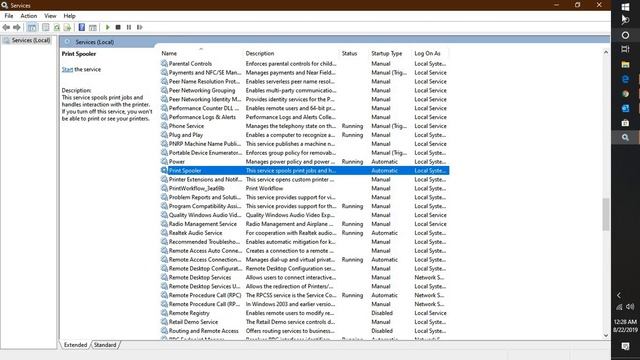
Task: Sort by the Log On As column header
Action: tap(427, 53)
